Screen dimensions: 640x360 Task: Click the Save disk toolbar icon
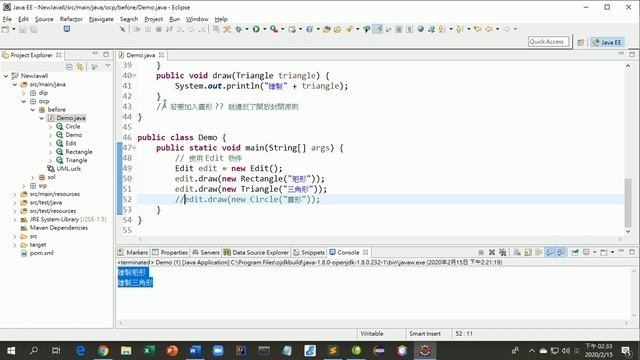point(23,29)
